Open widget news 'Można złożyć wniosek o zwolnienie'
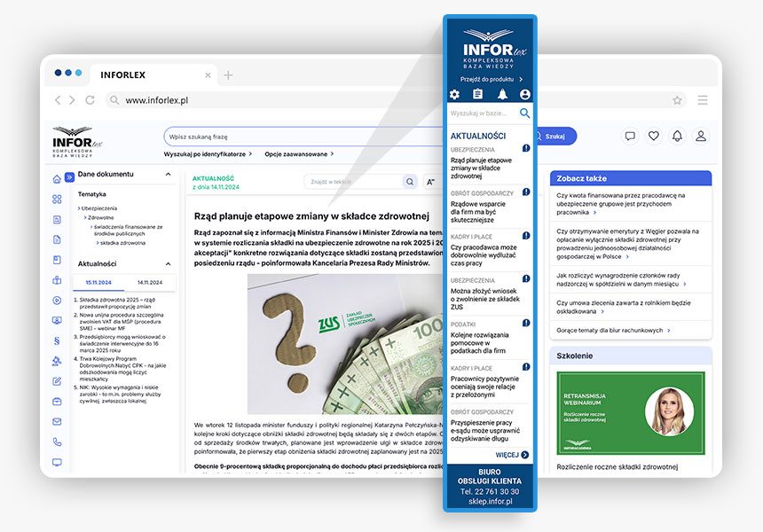The height and width of the screenshot is (532, 763). tap(484, 299)
